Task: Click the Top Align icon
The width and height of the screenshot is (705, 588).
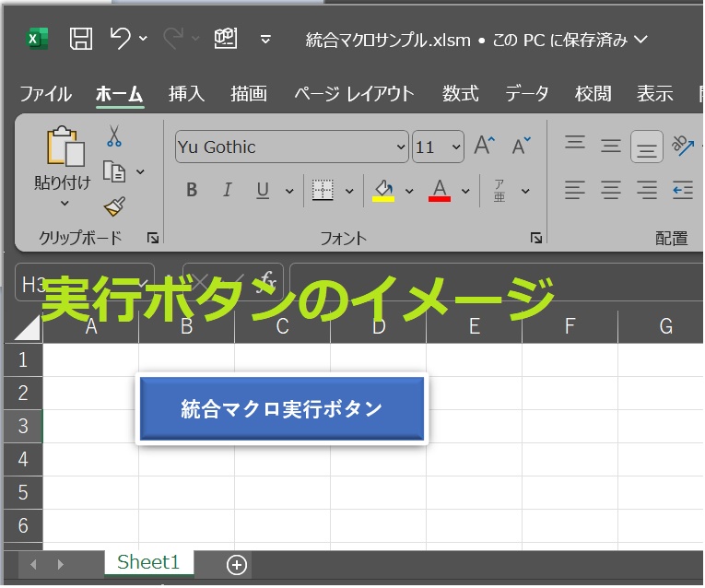Action: coord(575,143)
